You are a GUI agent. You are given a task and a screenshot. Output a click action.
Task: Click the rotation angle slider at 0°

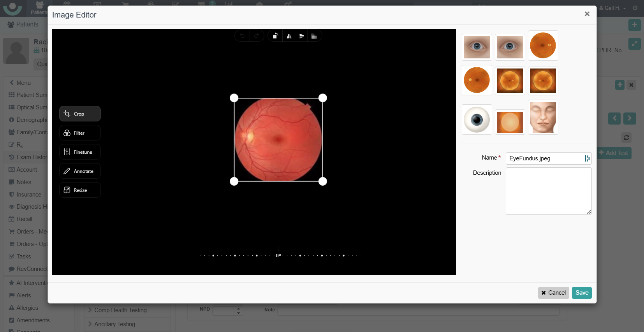point(278,255)
